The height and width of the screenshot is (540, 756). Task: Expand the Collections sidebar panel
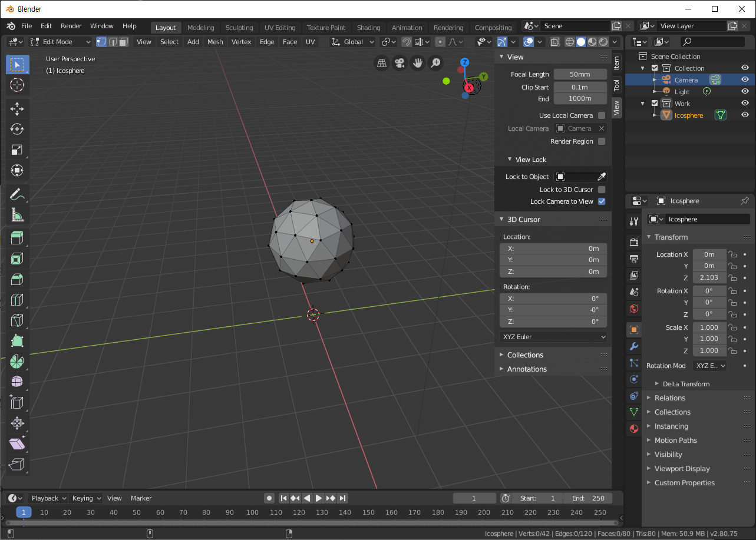525,355
